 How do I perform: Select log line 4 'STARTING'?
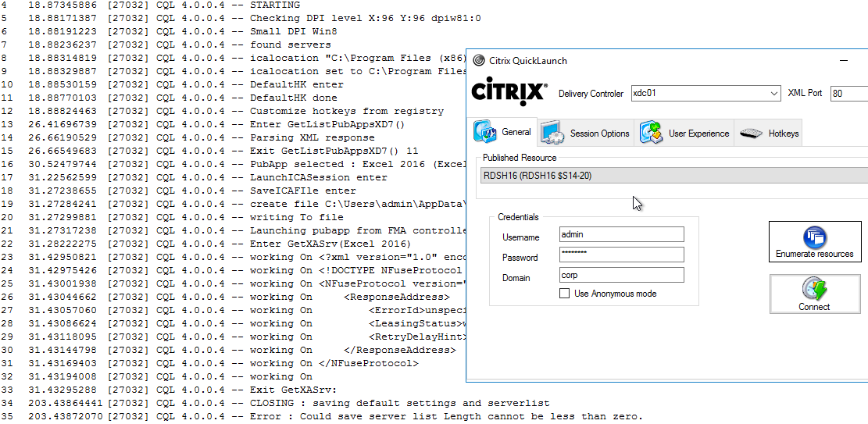click(151, 5)
